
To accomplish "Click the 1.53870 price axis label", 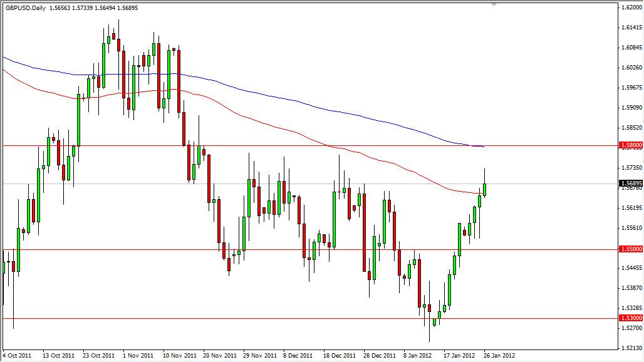I will [x=631, y=287].
